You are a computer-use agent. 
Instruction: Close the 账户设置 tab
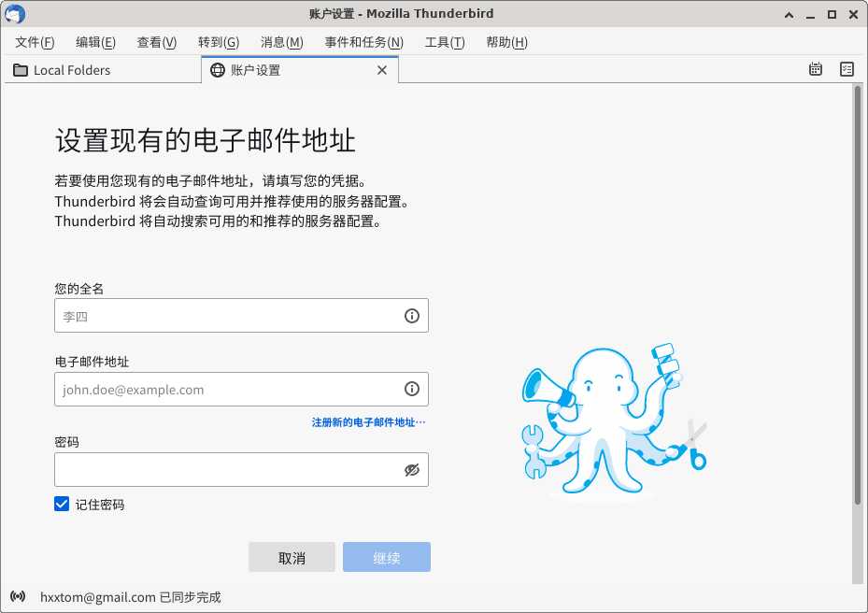pyautogui.click(x=382, y=70)
